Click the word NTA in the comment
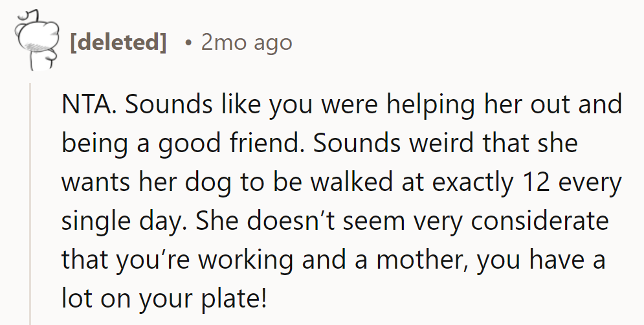 87,105
